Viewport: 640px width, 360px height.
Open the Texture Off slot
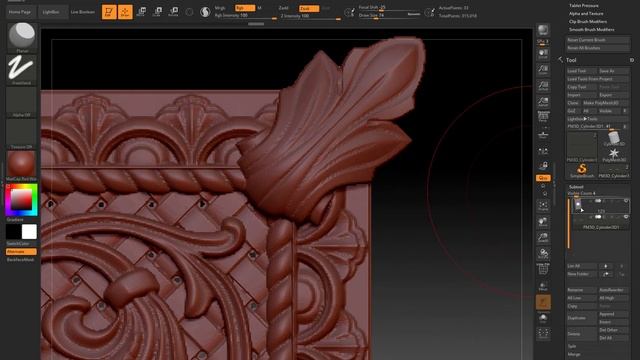tap(22, 134)
